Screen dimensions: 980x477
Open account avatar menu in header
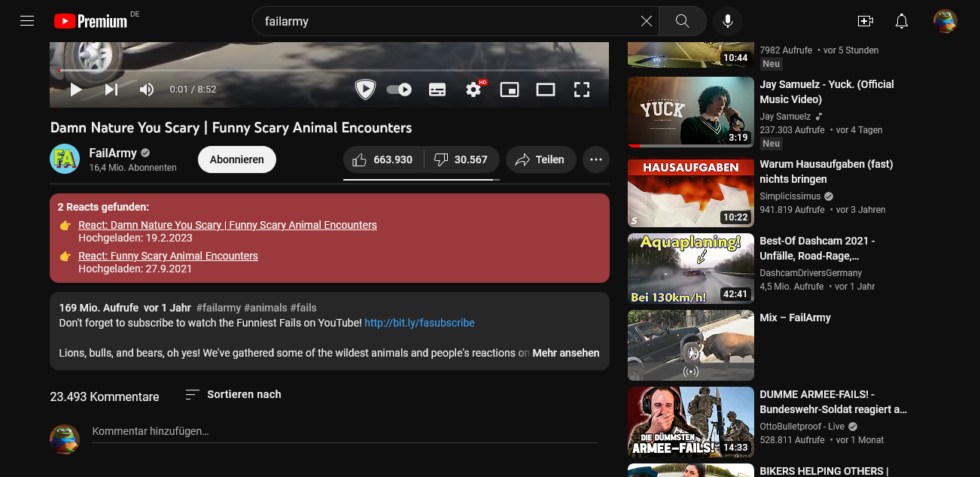tap(945, 21)
